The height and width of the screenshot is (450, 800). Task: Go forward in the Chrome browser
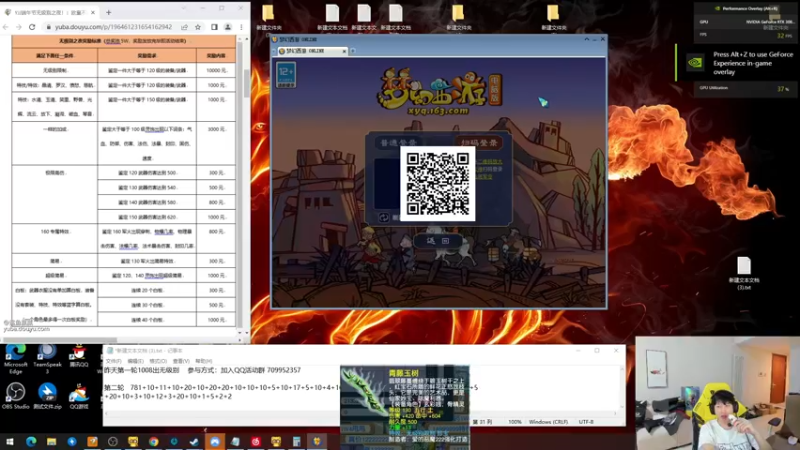pyautogui.click(x=18, y=27)
